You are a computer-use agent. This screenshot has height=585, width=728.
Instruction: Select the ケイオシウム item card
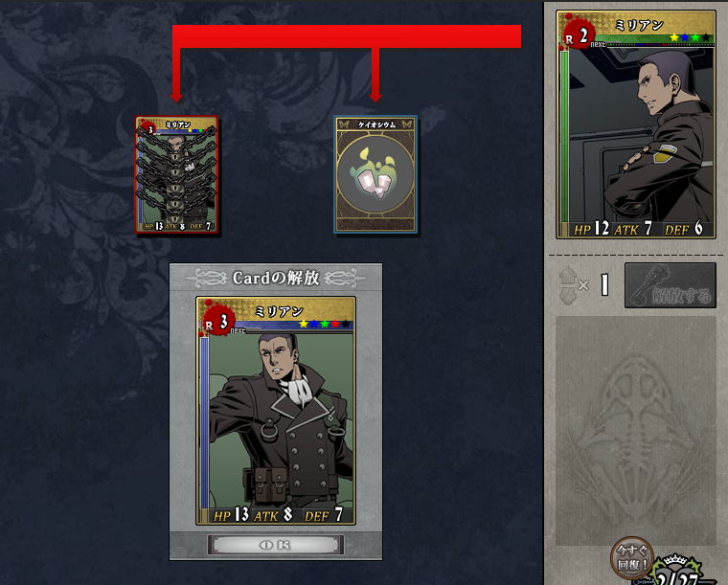point(375,174)
